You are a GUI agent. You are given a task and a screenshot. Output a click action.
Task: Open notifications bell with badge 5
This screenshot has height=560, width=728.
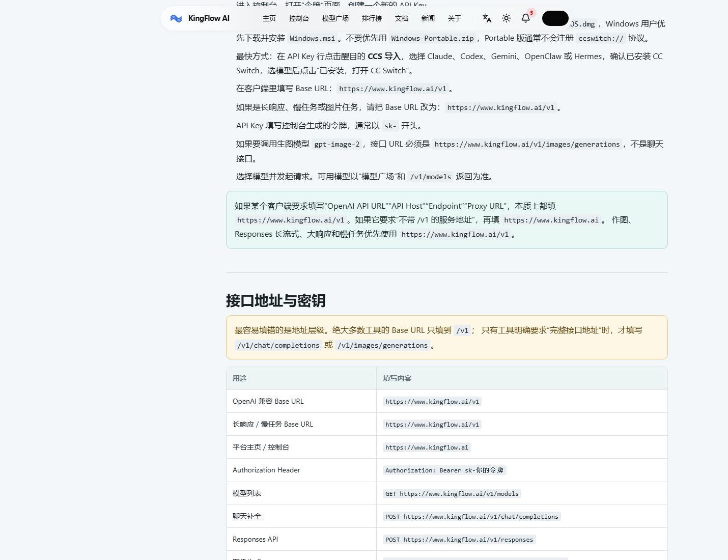526,18
